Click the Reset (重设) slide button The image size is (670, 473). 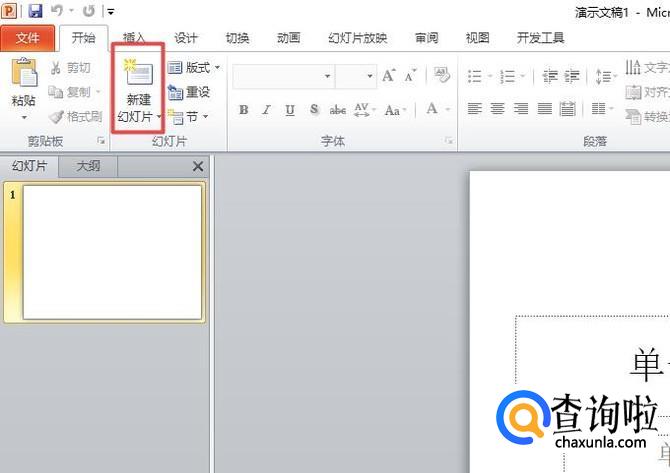(188, 92)
